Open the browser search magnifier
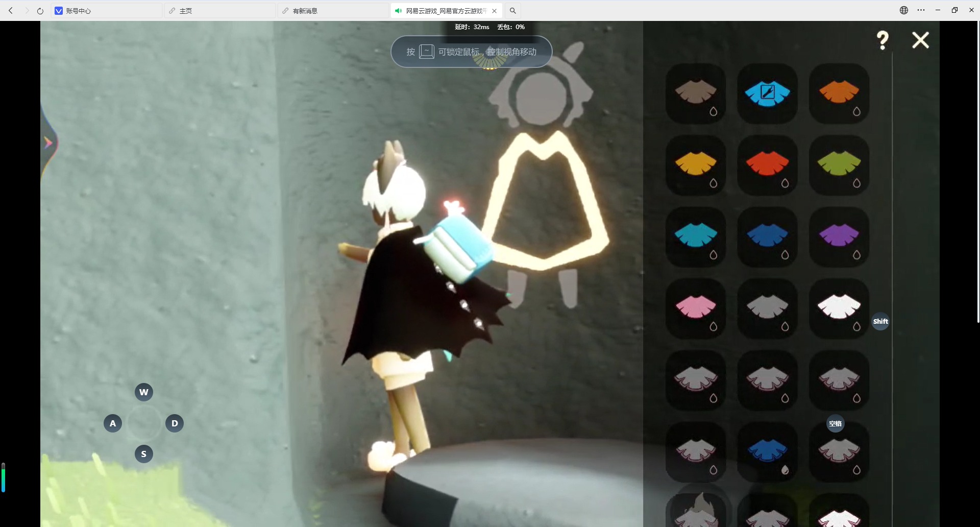This screenshot has width=980, height=527. pyautogui.click(x=513, y=11)
